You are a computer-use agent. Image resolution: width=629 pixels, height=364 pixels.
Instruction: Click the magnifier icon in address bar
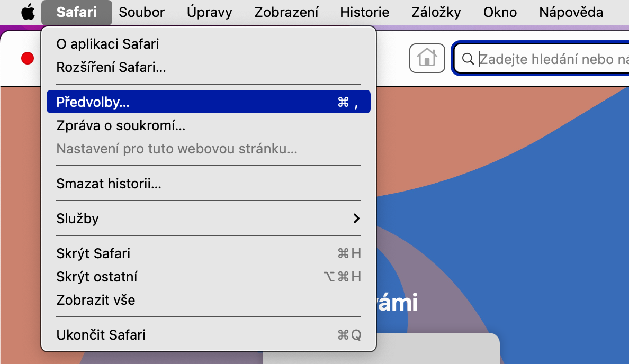468,59
